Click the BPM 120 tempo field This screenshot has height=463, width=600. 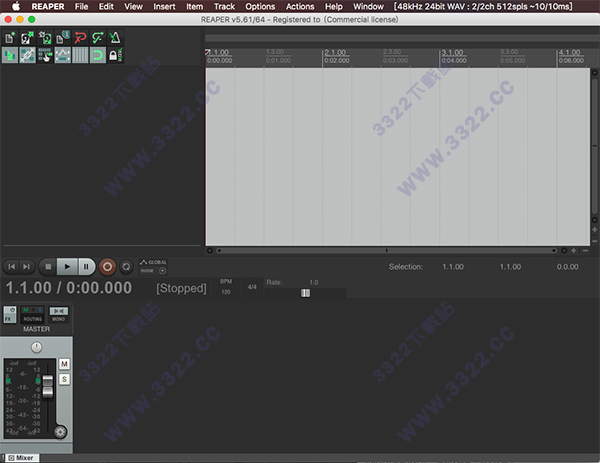coord(226,287)
